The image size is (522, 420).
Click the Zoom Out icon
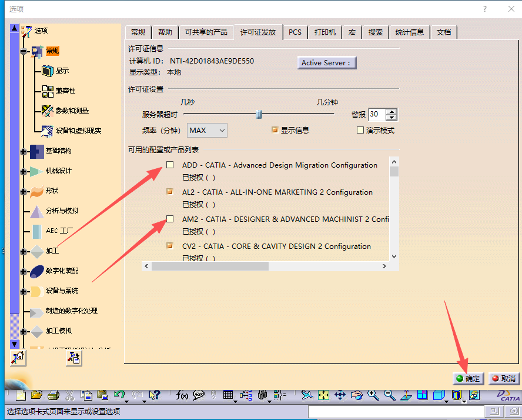point(388,395)
